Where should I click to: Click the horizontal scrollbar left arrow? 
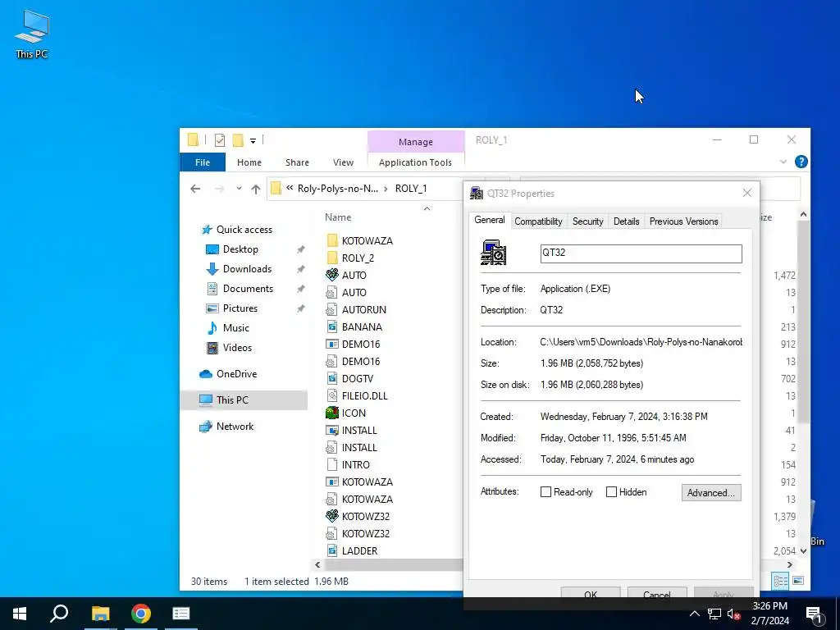pyautogui.click(x=317, y=564)
